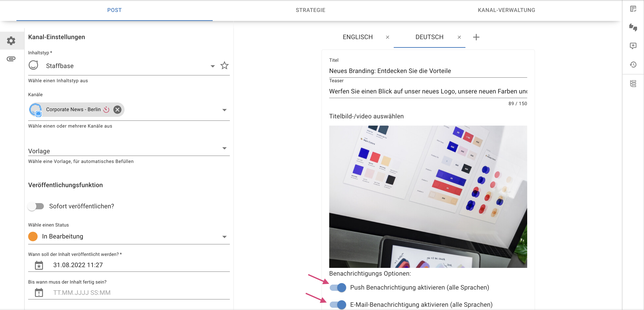Click the 89 / 150 character counter
Screen dimensions: 644x310
pos(517,104)
